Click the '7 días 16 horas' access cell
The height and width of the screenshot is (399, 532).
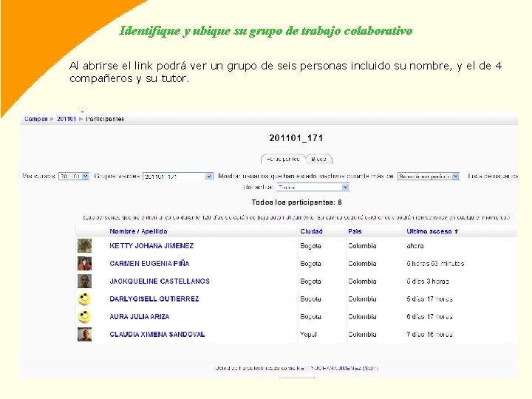click(x=429, y=334)
